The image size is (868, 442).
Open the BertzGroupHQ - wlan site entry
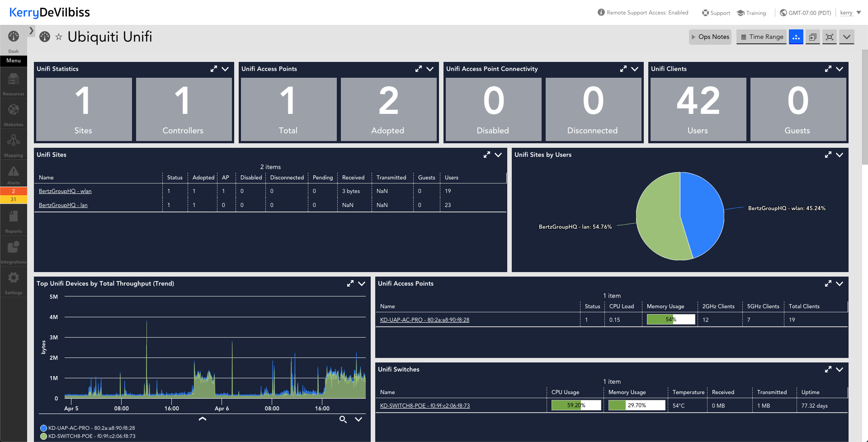click(x=65, y=191)
